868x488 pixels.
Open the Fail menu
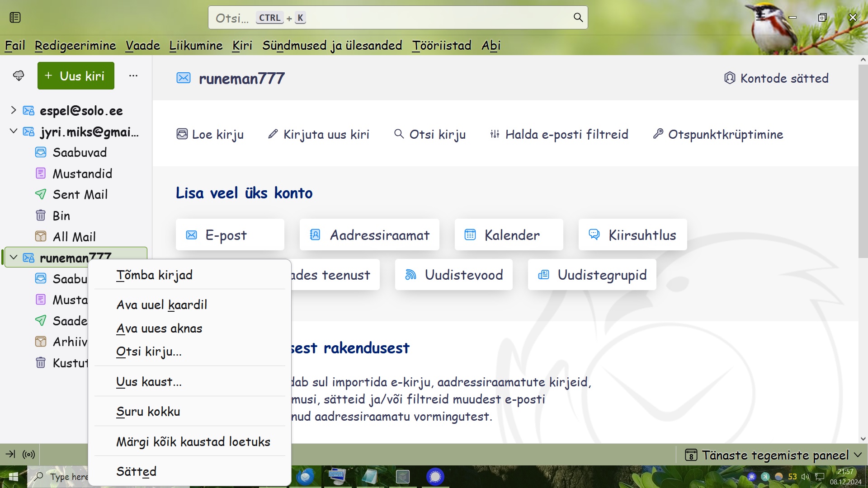(15, 45)
